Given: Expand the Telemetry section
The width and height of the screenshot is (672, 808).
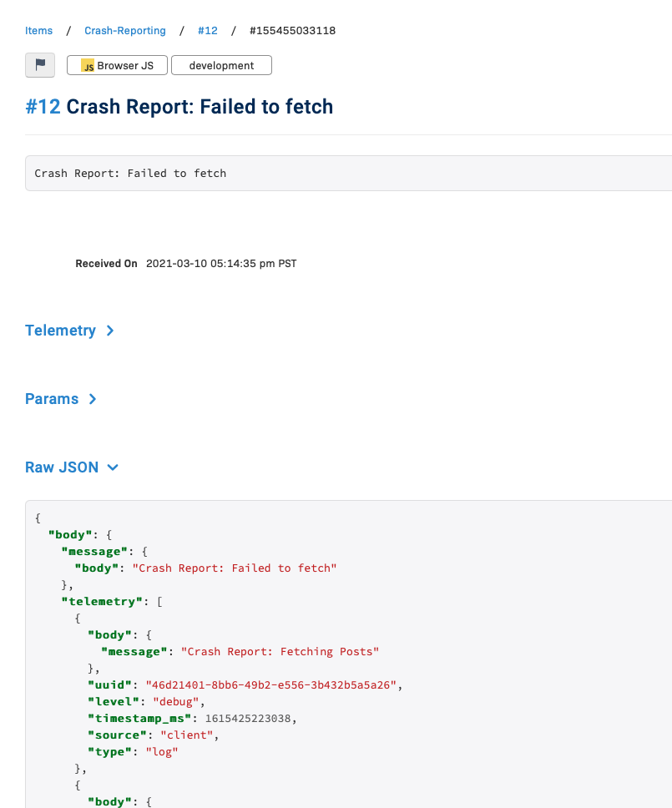Looking at the screenshot, I should pyautogui.click(x=60, y=331).
